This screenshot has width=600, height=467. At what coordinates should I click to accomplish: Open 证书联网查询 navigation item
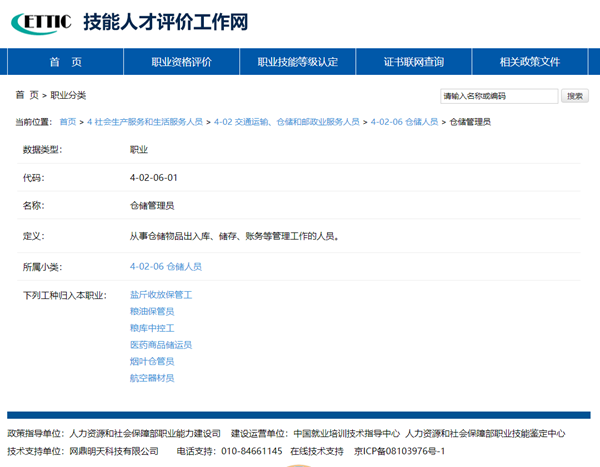point(413,62)
